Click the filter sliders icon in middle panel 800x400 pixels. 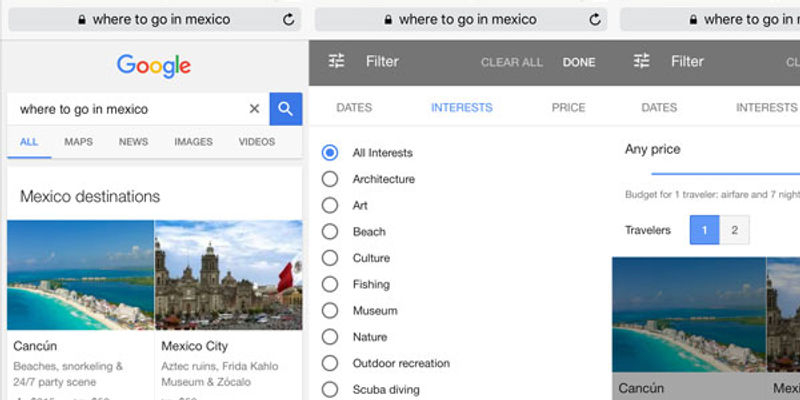click(x=337, y=61)
